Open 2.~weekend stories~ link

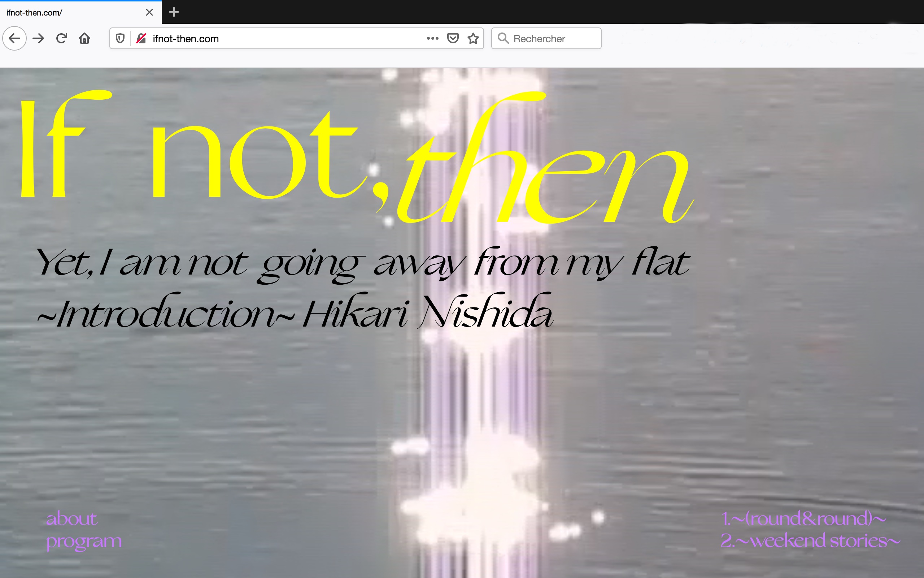[x=810, y=541]
